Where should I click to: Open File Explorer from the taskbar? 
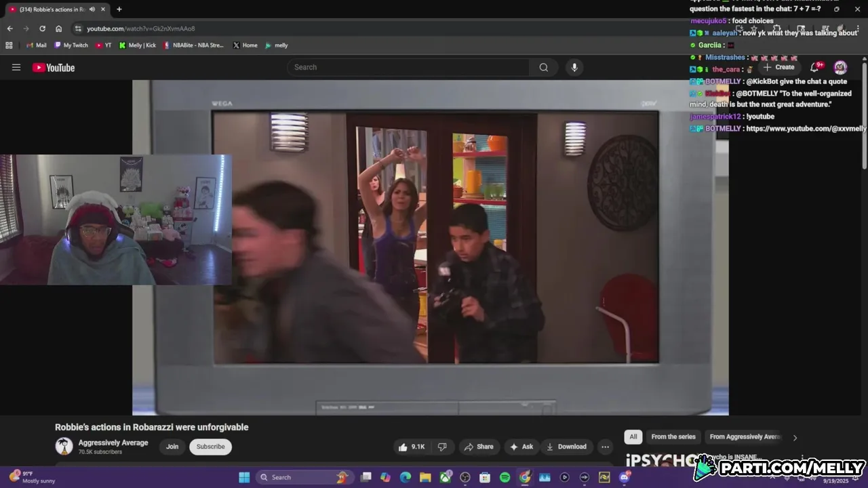click(x=425, y=477)
